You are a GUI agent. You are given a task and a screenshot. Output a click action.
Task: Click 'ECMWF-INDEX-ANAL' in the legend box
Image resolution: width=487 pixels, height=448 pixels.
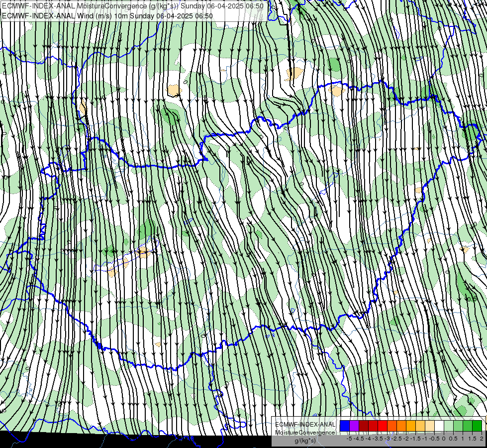(305, 425)
